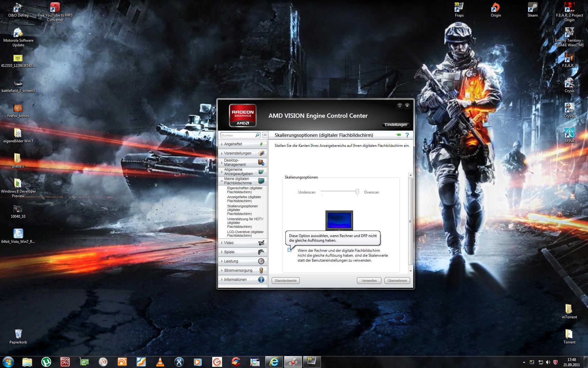Select LCD-Overdrive (digitaler Flachbildschirm) entry
This screenshot has width=588, height=368.
(245, 234)
